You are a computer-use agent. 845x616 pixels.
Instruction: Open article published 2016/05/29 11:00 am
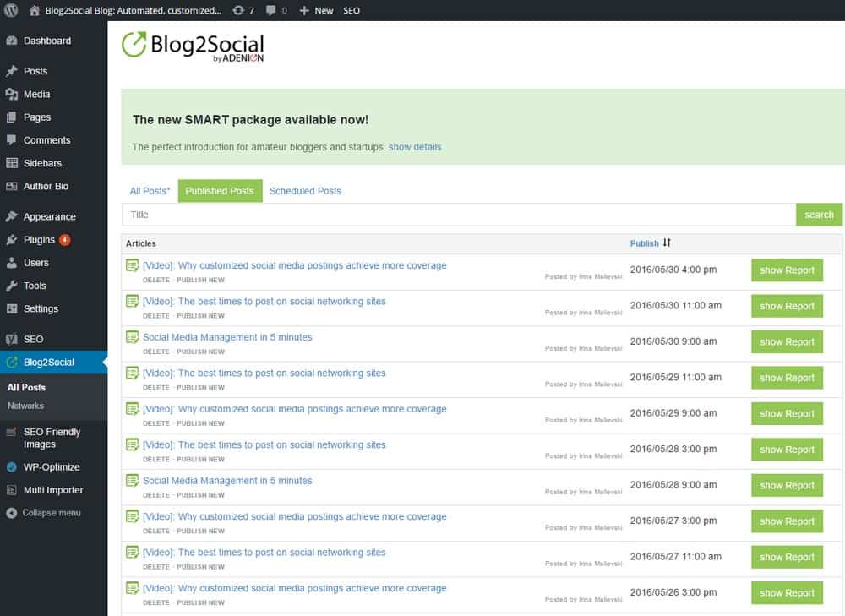[264, 373]
